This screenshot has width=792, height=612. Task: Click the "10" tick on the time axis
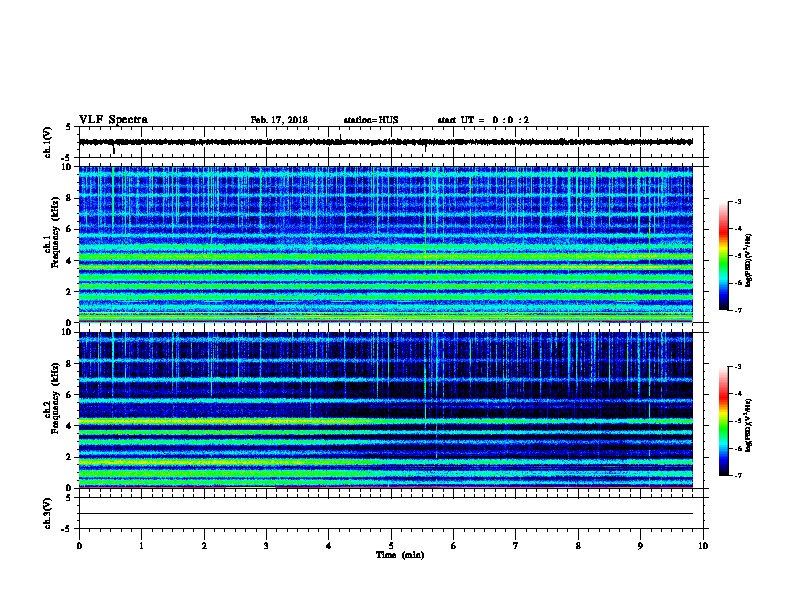[x=703, y=546]
